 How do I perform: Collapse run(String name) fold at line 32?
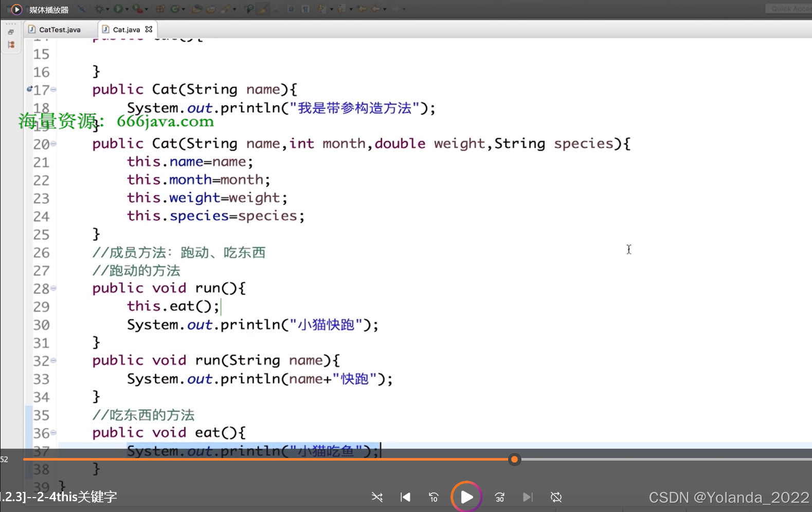pyautogui.click(x=53, y=361)
